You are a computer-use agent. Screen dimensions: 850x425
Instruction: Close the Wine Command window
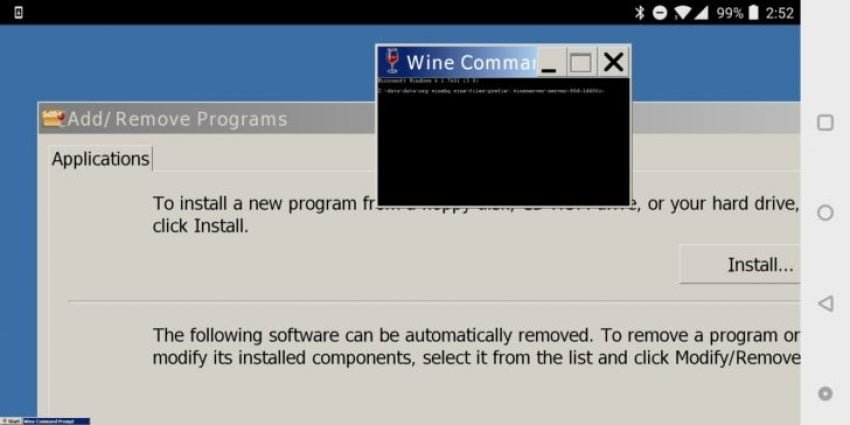tap(613, 62)
